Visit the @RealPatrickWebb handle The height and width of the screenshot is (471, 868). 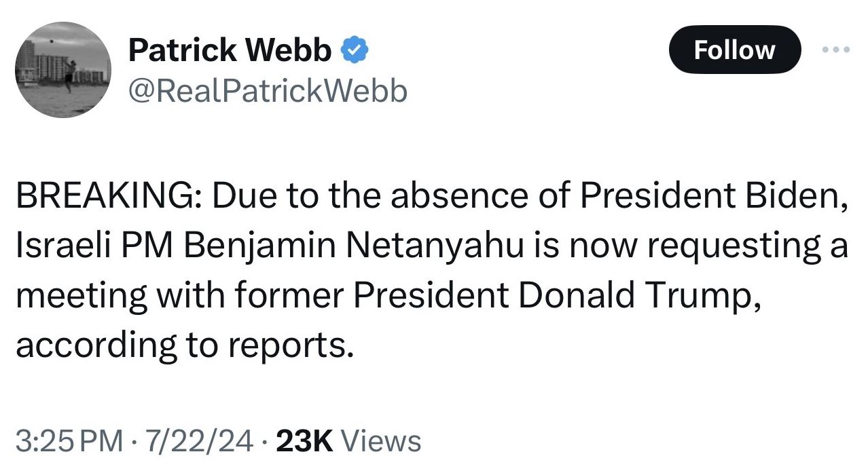[268, 90]
